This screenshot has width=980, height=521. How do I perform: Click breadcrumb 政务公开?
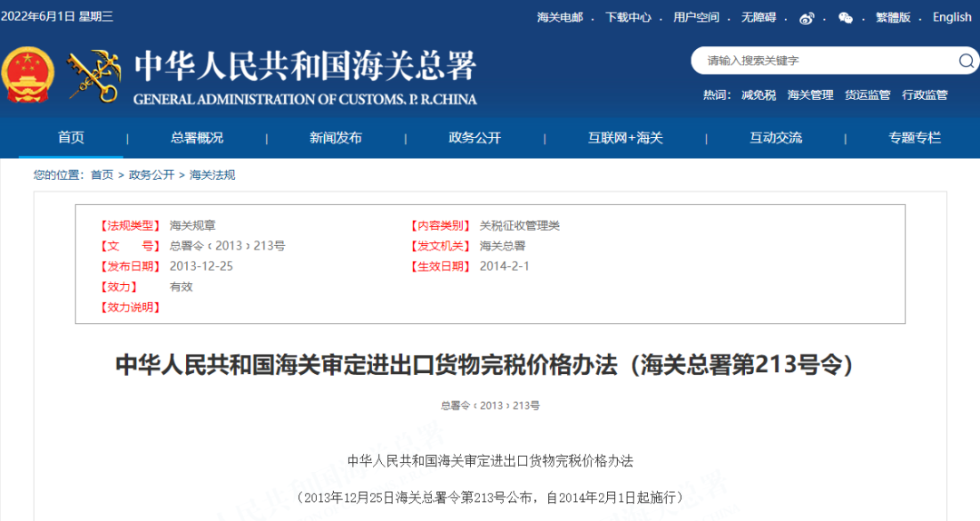click(152, 175)
